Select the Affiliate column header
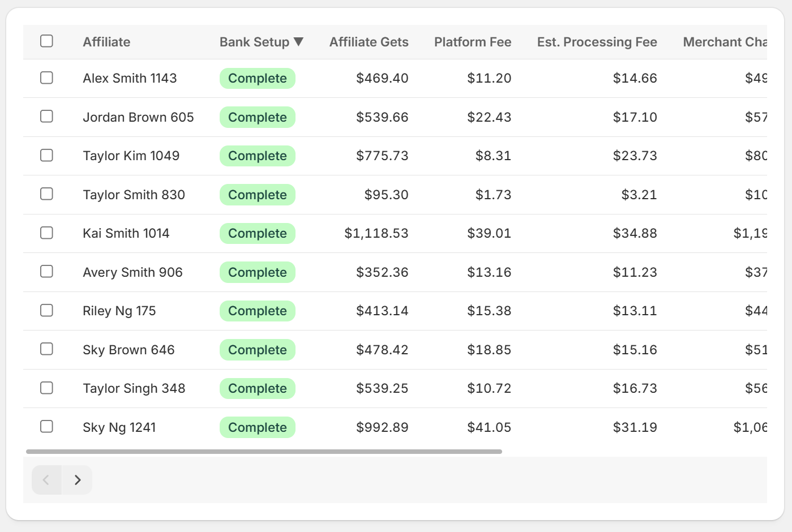 point(106,41)
